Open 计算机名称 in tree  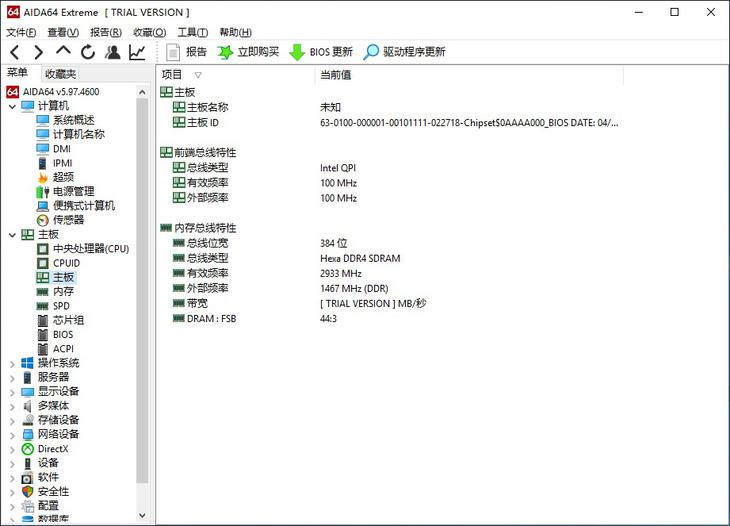(79, 135)
